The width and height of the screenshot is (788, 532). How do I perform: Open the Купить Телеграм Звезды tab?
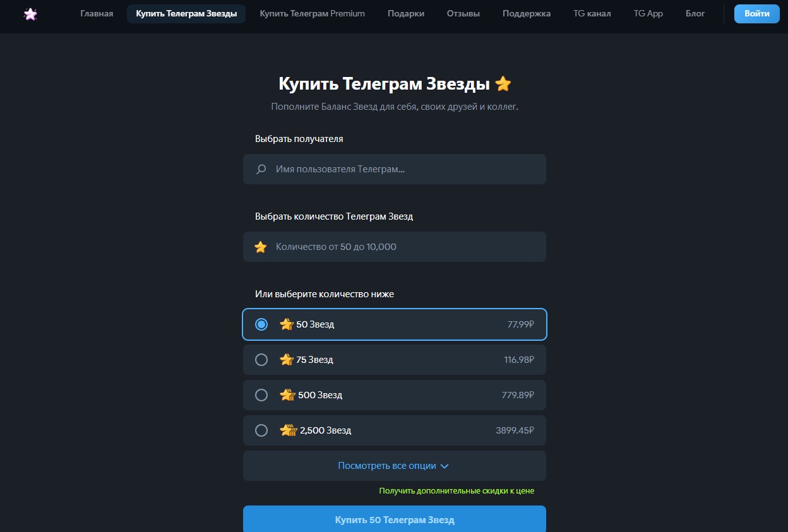(186, 13)
